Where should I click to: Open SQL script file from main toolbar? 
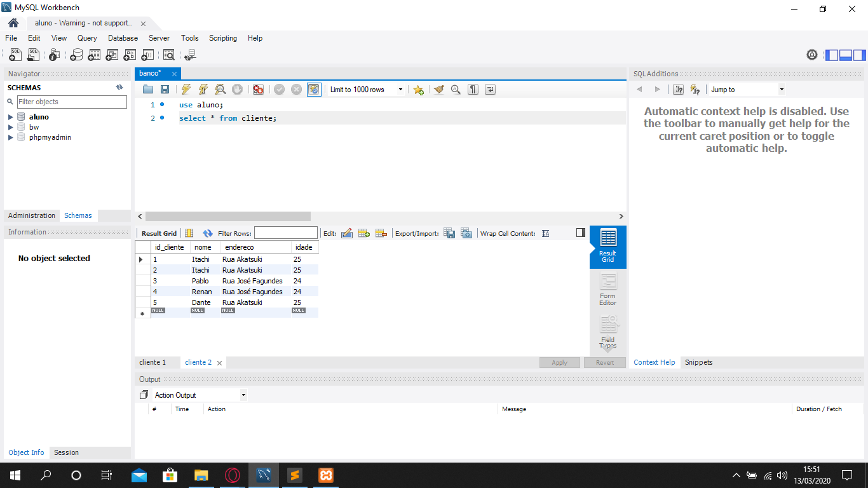click(x=33, y=55)
